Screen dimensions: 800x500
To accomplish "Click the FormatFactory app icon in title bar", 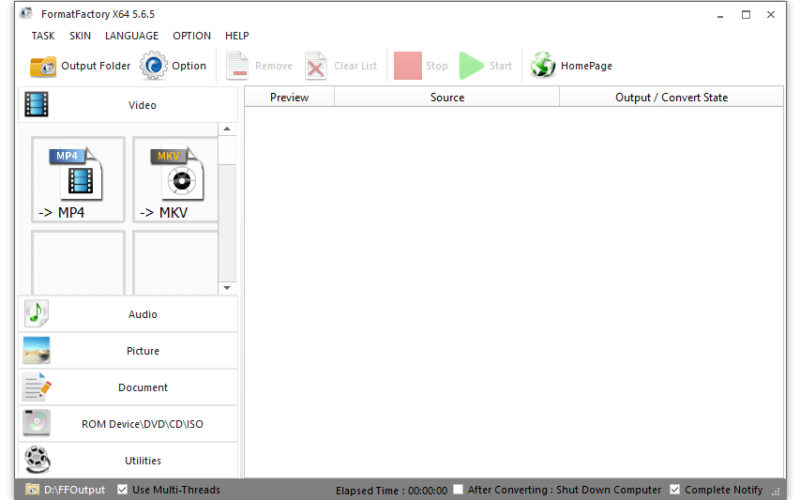I will [x=26, y=14].
